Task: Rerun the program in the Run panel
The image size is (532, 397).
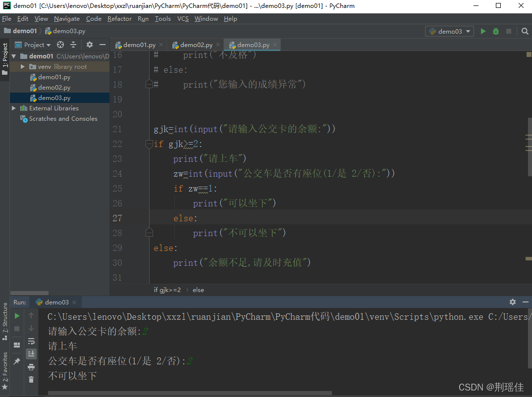Action: [16, 315]
